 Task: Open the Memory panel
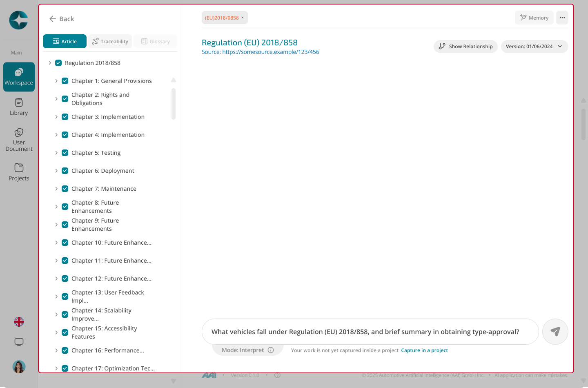[x=534, y=18]
